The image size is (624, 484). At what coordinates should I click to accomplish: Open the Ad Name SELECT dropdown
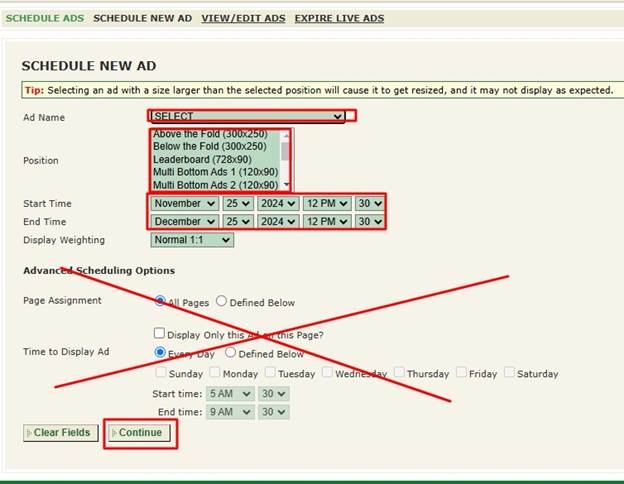tap(248, 116)
